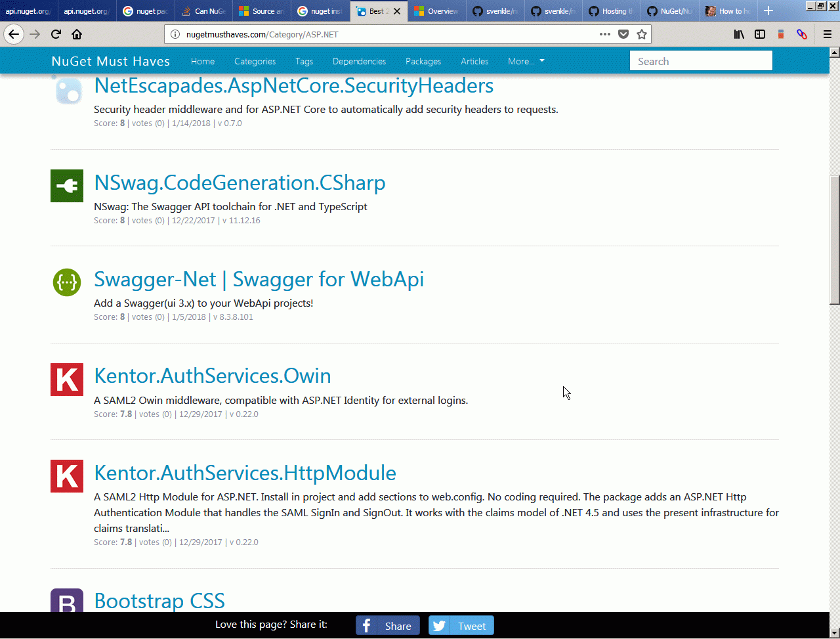Screen dimensions: 840x639
Task: Open Dependencies in the site navigation
Action: pos(359,61)
